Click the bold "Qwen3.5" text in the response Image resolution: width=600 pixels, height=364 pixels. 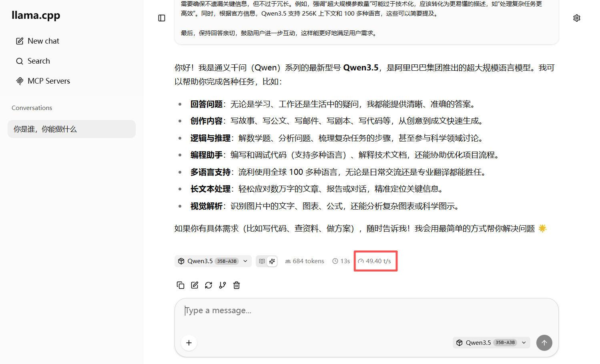pos(361,68)
